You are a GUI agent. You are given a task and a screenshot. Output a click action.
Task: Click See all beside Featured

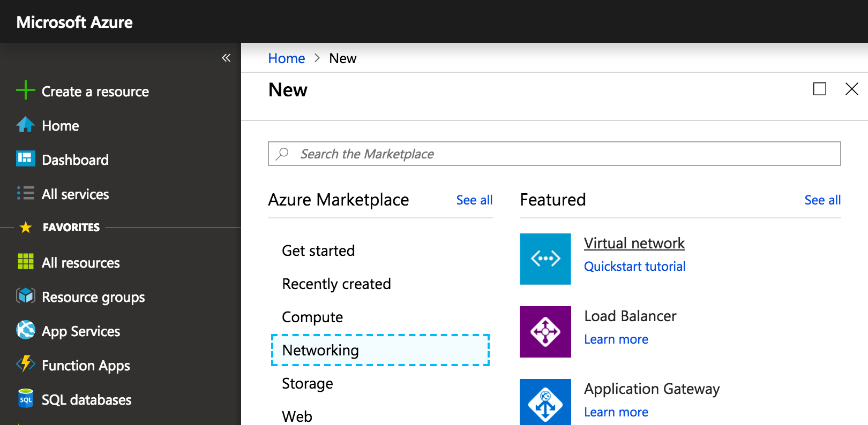point(822,200)
